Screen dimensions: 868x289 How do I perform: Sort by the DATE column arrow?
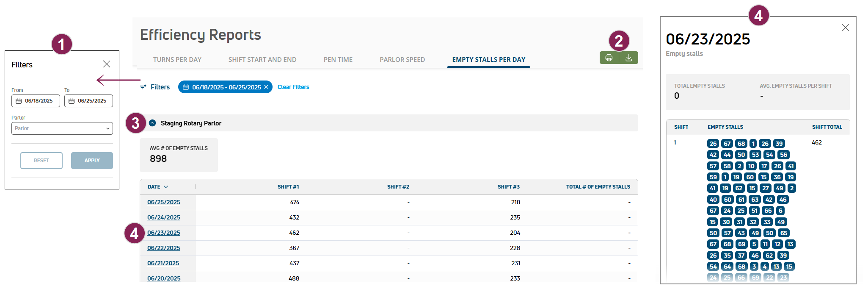(166, 187)
